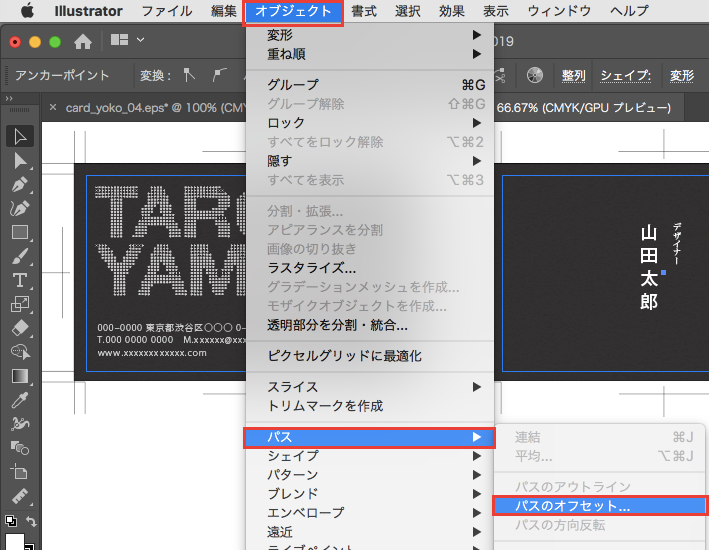Screen dimensions: 709x550
Task: Select the Eraser tool
Action: point(19,328)
